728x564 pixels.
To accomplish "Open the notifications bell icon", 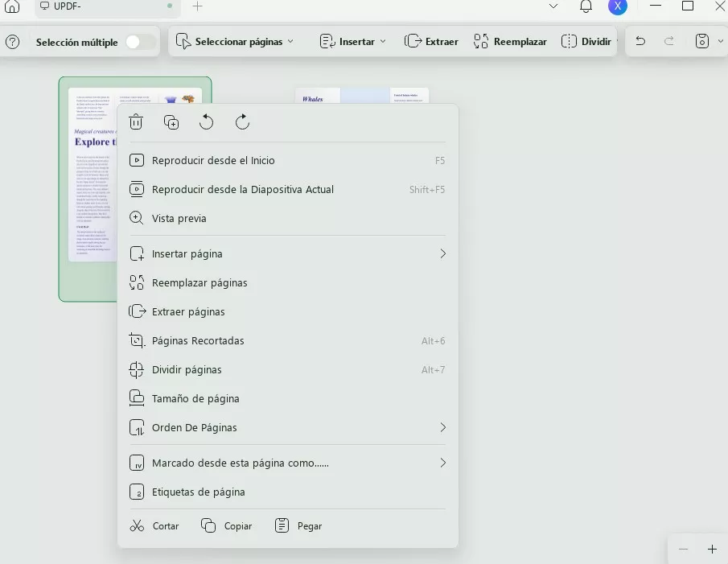I will point(586,6).
